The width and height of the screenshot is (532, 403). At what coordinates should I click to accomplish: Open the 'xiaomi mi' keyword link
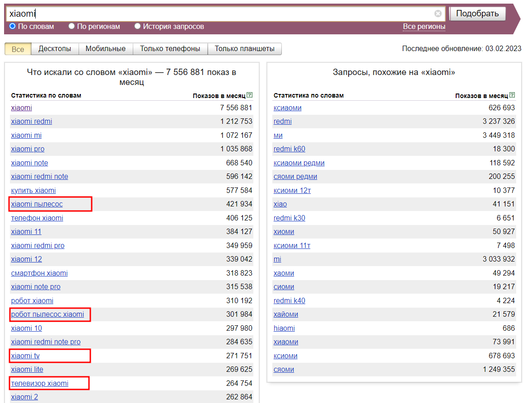tap(26, 136)
